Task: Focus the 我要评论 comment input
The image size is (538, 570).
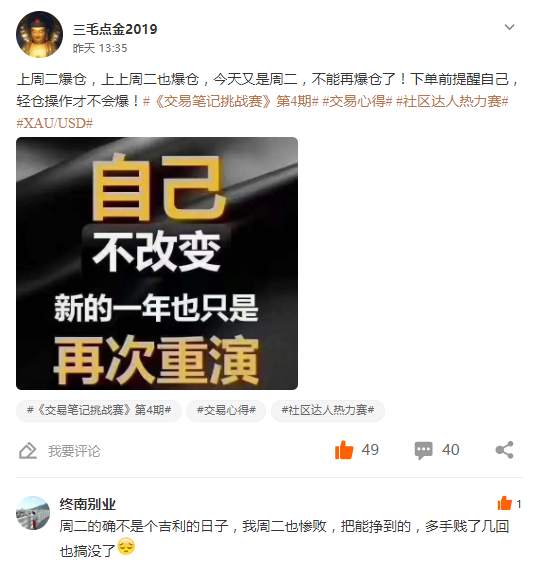Action: click(x=74, y=451)
